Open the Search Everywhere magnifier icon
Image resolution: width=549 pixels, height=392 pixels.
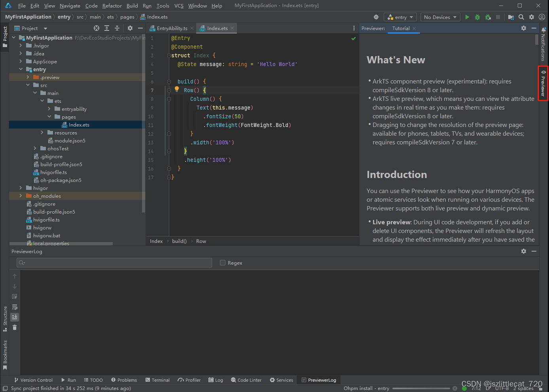coord(521,17)
